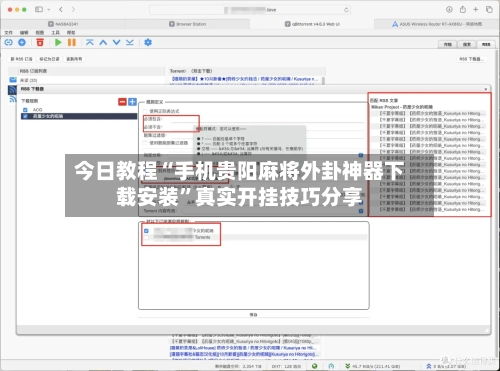
Task: Click the RSS 下载器 button at top right
Action: point(471,59)
